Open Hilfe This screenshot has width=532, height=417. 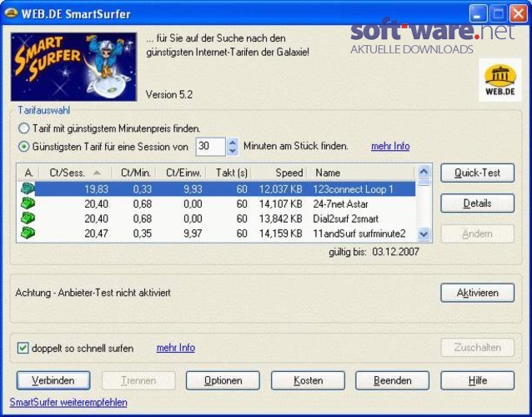477,380
